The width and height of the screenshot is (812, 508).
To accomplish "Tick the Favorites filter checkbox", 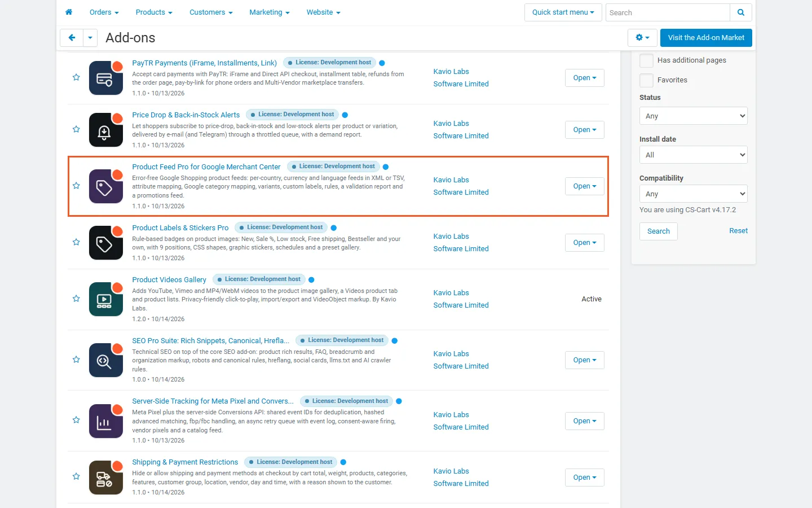I will [646, 80].
